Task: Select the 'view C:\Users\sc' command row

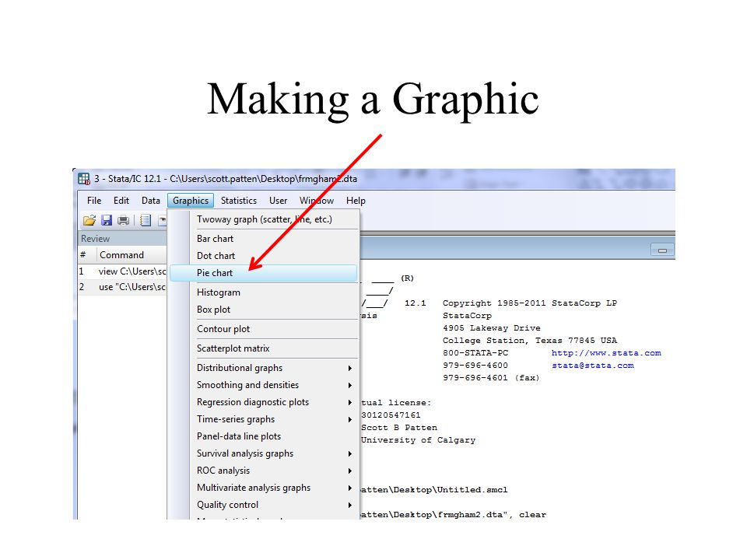Action: (x=122, y=271)
